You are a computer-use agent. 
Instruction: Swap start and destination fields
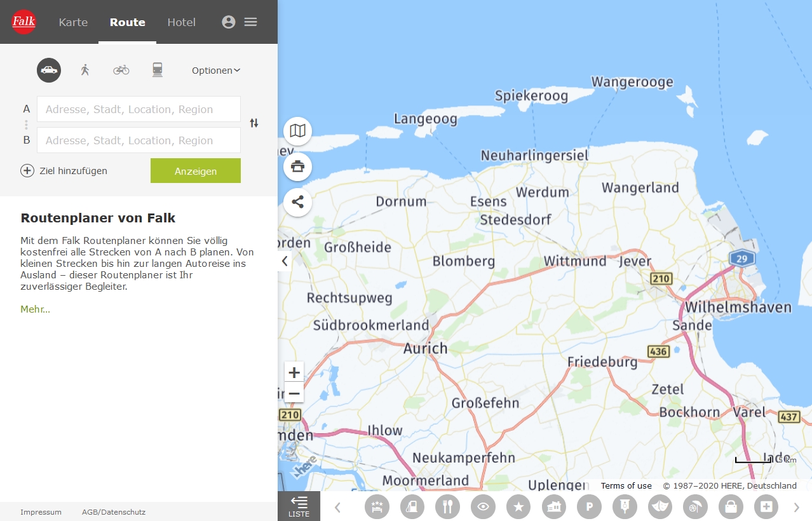(254, 123)
